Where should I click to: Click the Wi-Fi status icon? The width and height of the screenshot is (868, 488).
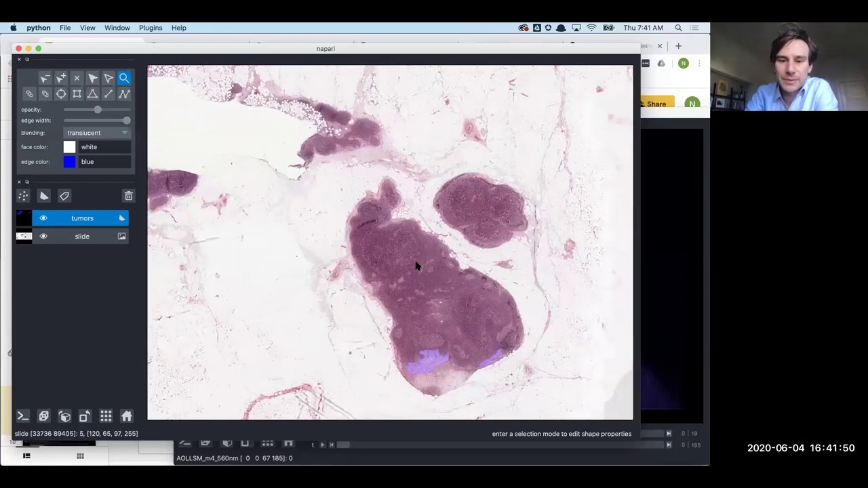[x=592, y=28]
